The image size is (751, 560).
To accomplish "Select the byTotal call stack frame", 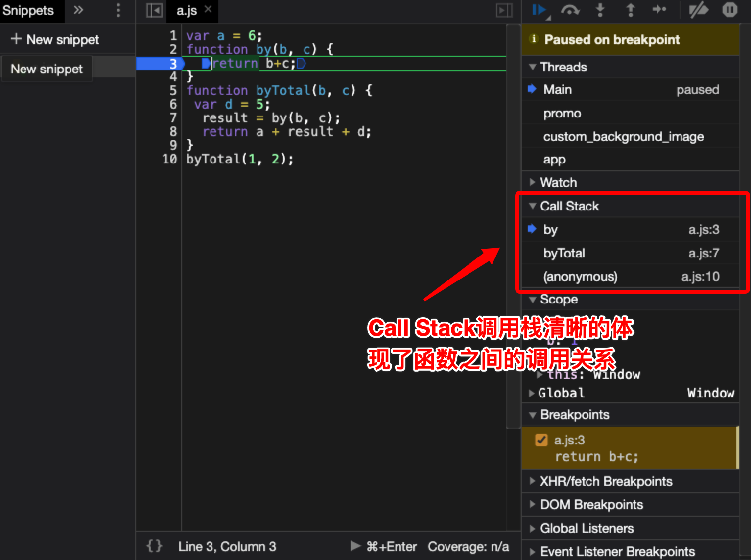I will point(630,253).
